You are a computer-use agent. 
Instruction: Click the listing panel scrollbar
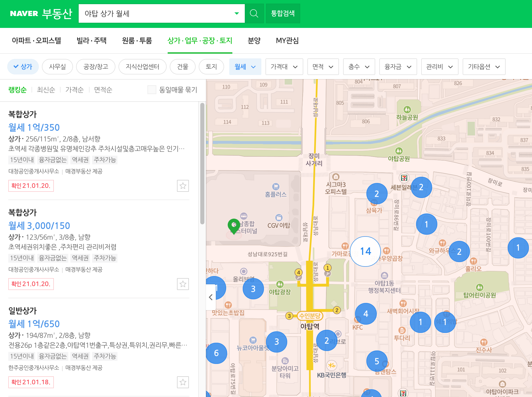point(202,163)
